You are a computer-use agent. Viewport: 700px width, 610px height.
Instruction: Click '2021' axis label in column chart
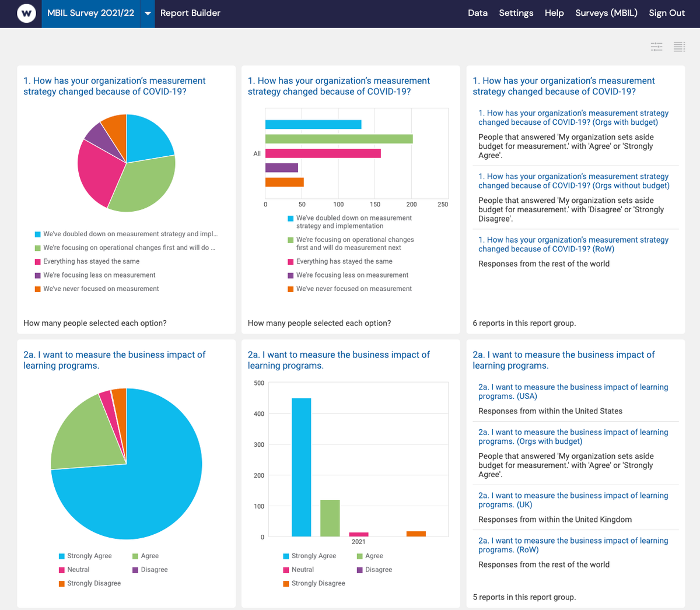point(359,542)
